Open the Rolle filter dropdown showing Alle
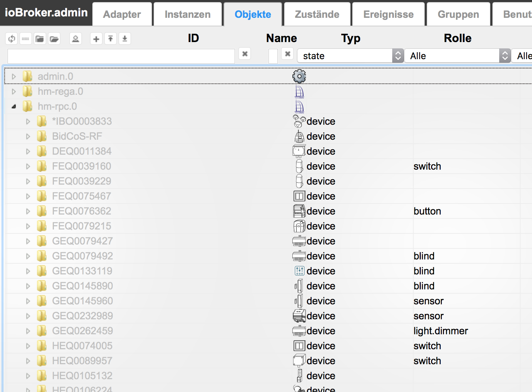532x392 pixels. click(x=457, y=56)
